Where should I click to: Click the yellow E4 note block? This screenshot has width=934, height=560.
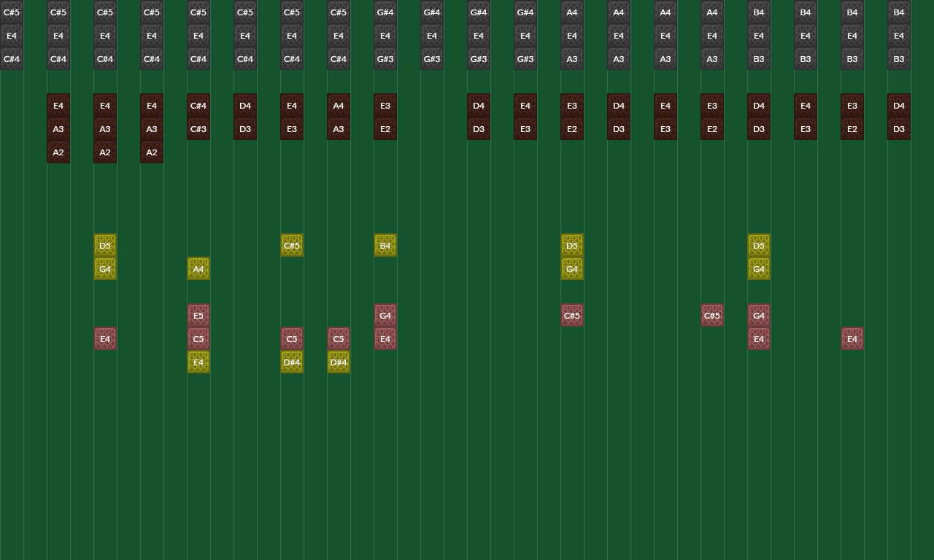pyautogui.click(x=198, y=362)
